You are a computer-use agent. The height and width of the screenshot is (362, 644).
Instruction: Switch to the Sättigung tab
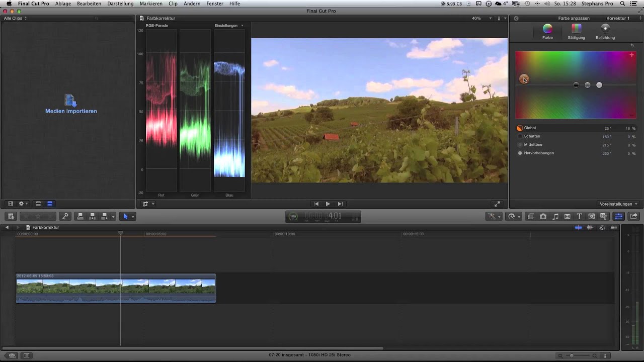576,31
